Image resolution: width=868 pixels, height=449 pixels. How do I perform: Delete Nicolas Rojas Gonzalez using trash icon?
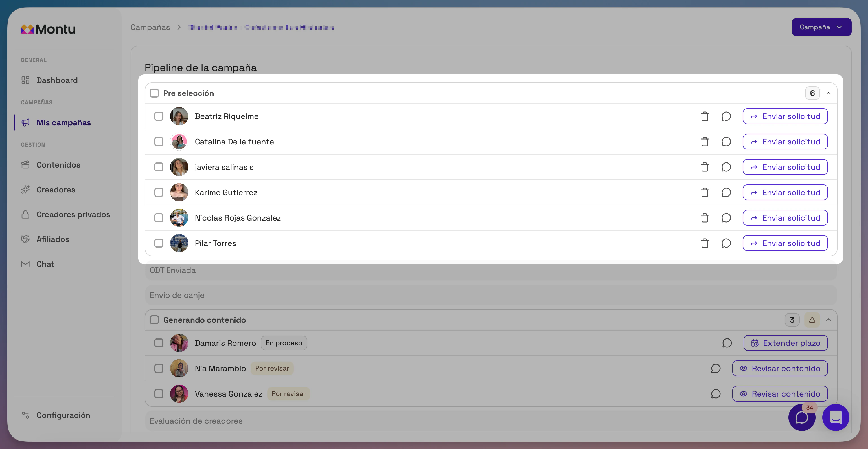click(x=705, y=218)
